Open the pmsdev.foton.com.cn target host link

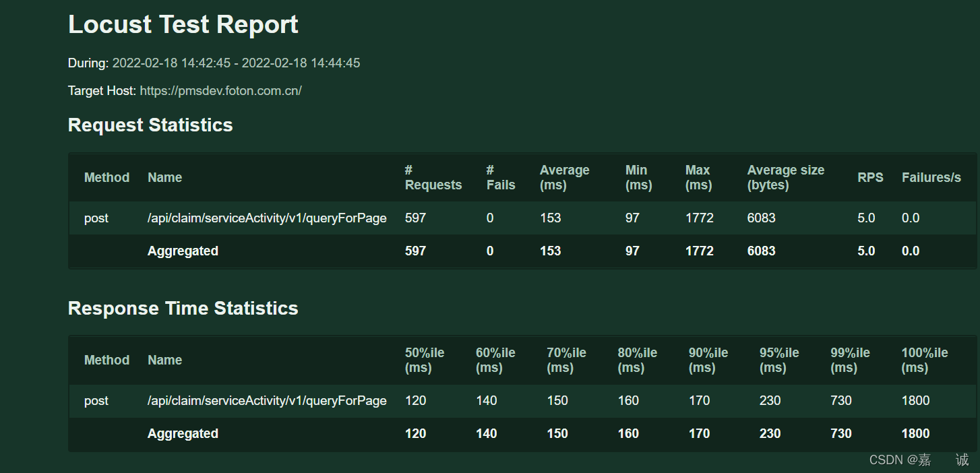coord(220,90)
